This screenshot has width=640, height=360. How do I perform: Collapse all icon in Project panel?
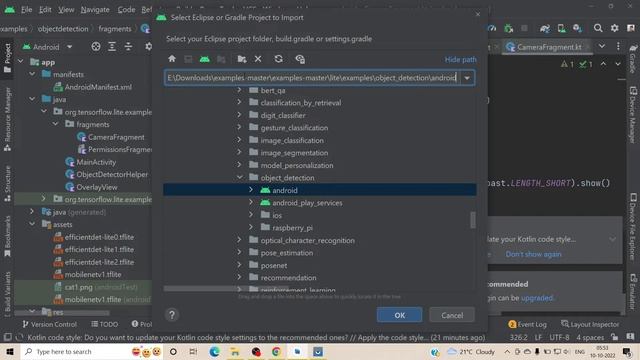tap(128, 47)
